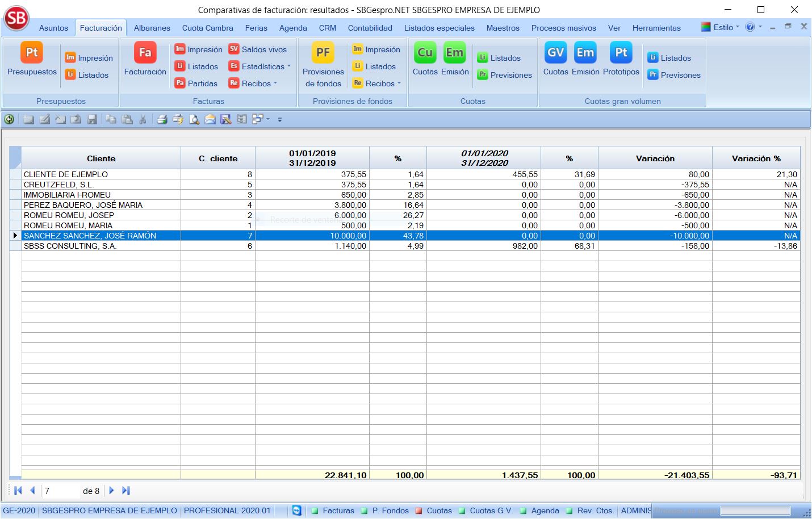Image resolution: width=812 pixels, height=519 pixels.
Task: Click the green back arrow toolbar icon
Action: 9,119
